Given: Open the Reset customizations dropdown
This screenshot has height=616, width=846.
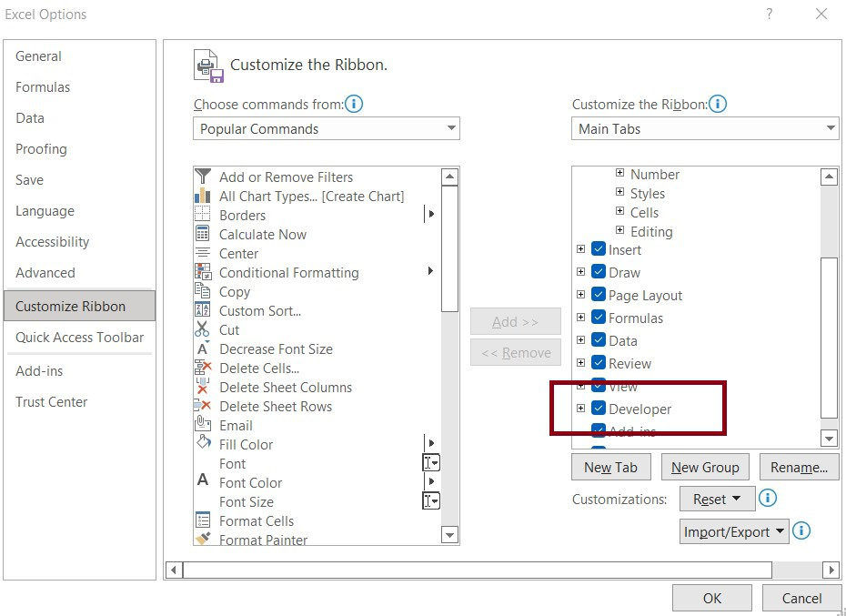Looking at the screenshot, I should click(717, 499).
